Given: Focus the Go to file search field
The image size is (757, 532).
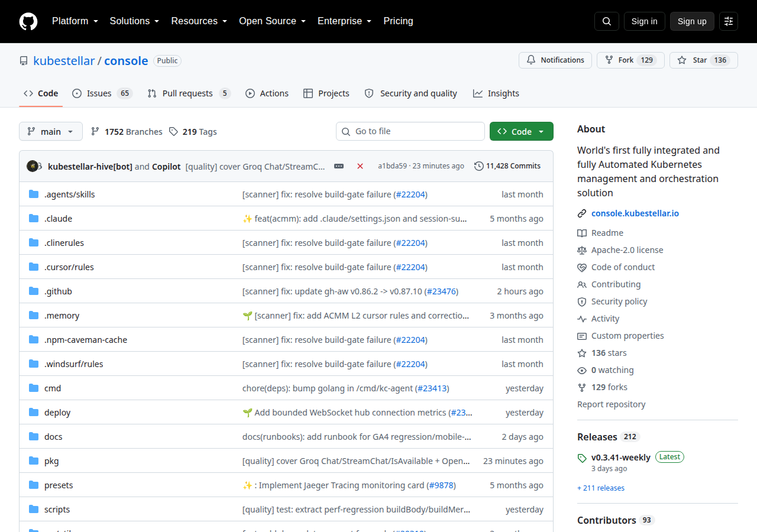Looking at the screenshot, I should point(410,131).
